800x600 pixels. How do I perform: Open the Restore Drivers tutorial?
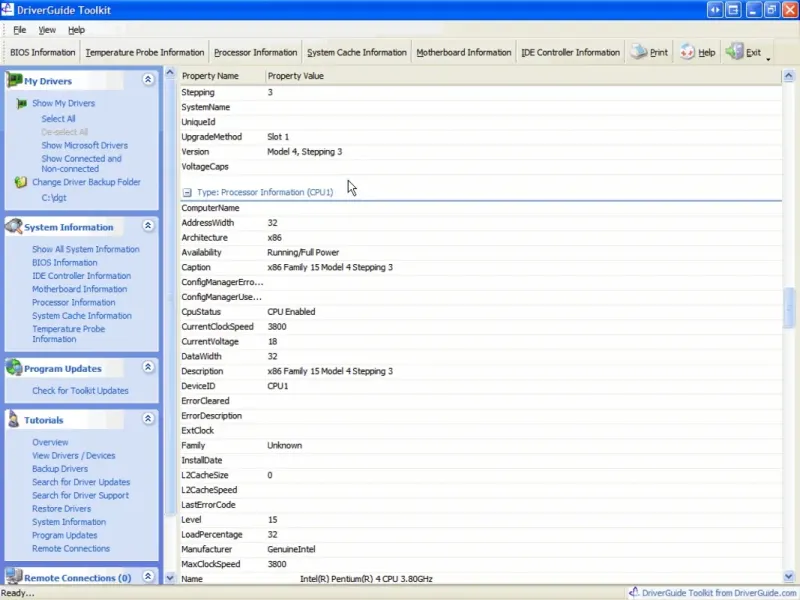point(61,508)
